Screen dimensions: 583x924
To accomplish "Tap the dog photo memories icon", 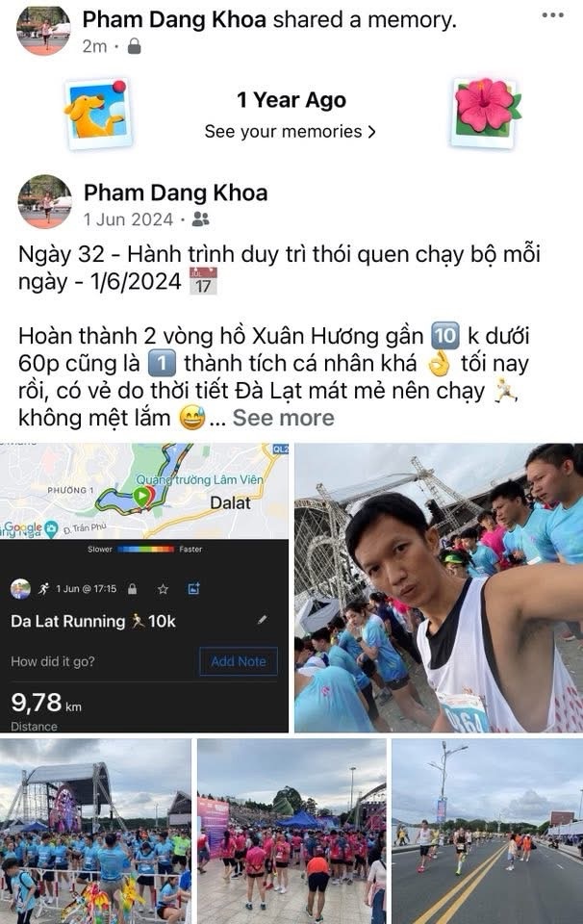I will click(x=98, y=114).
